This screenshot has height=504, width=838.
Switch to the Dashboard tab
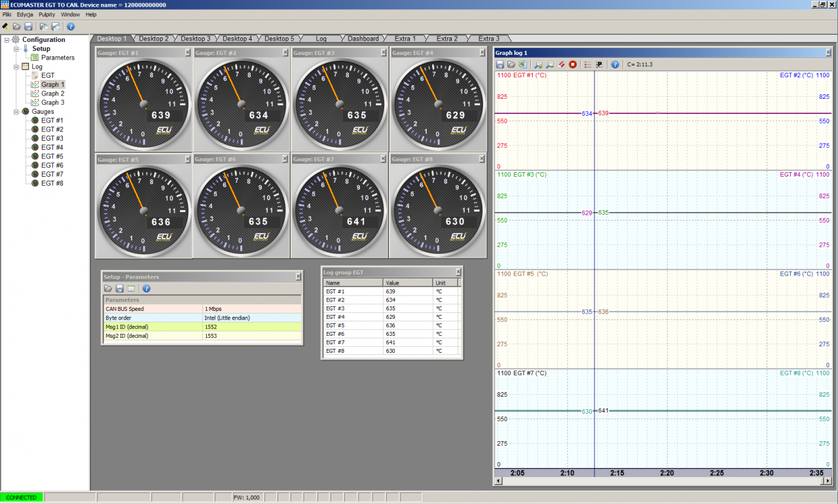363,39
